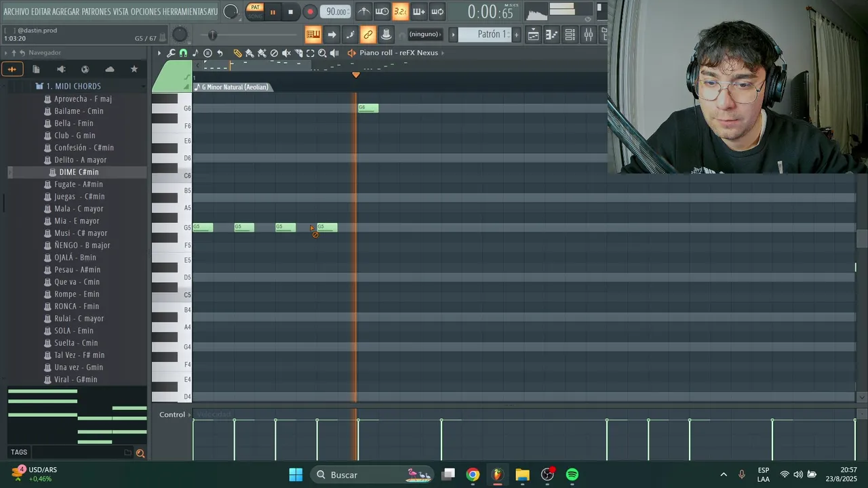
Task: Open the Patrón 1 pattern selector
Action: pos(486,35)
